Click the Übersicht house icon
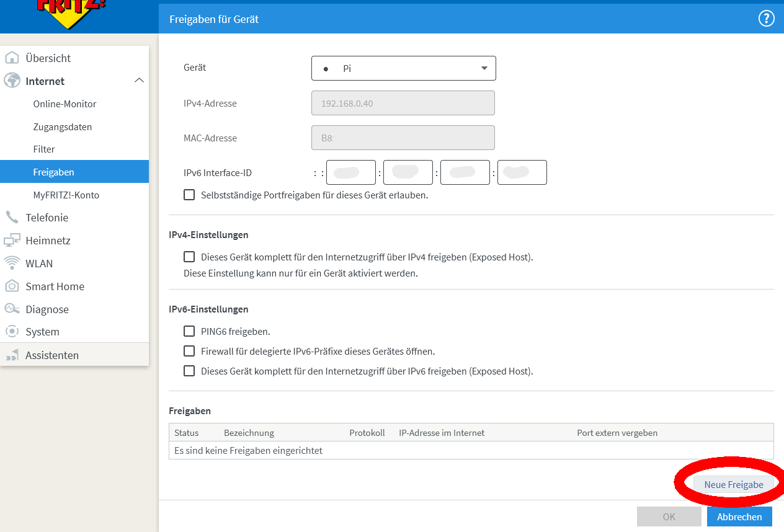 [12, 58]
